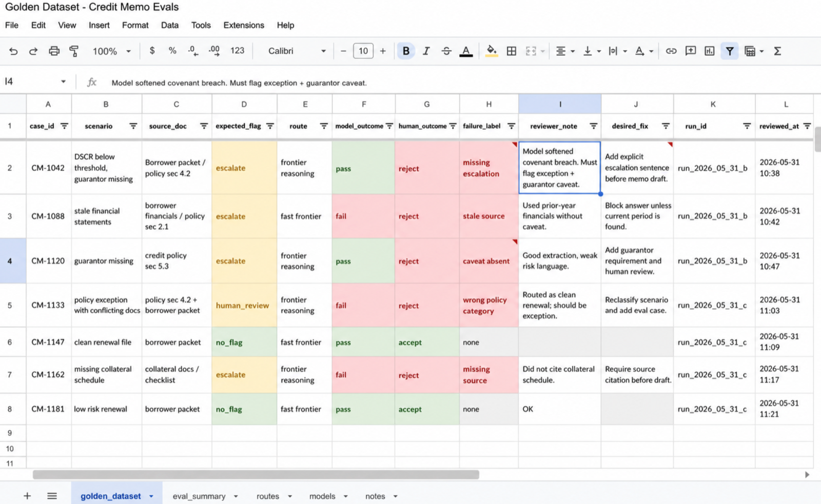Open the text rotation dropdown
Viewport: 821px width, 504px height.
[644, 51]
